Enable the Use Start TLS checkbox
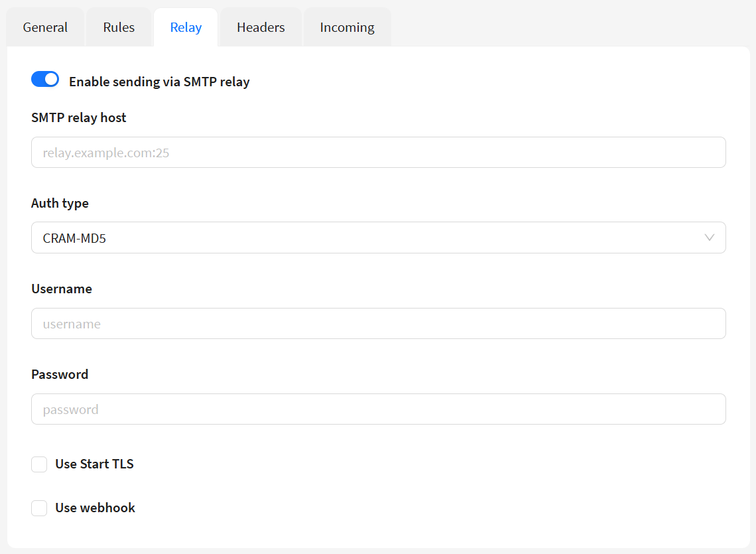 pos(39,464)
